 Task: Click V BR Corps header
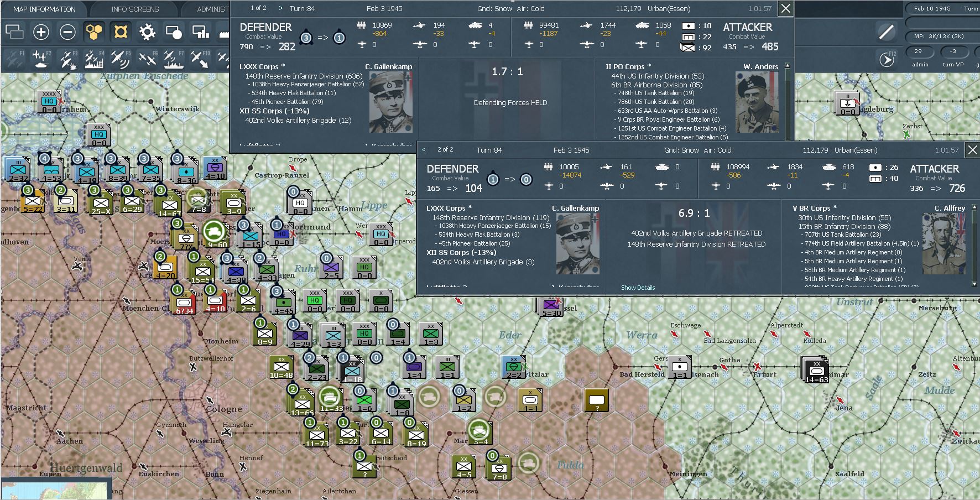[x=815, y=208]
